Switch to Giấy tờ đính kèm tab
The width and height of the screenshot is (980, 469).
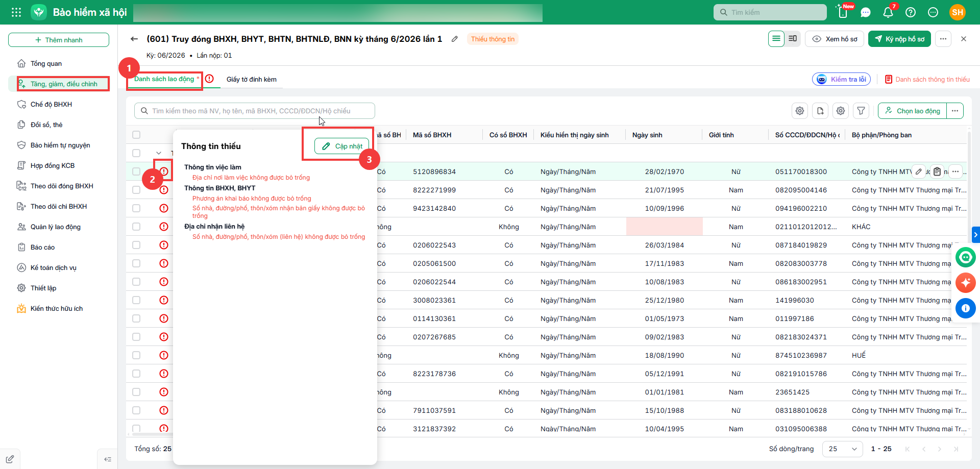252,79
